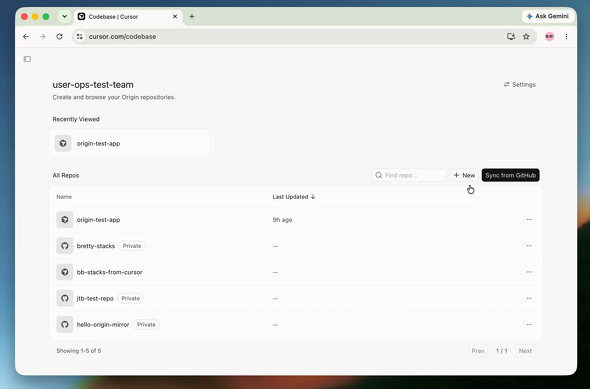Screen dimensions: 590x389
Task: Click the All Repos label
Action: [66, 175]
